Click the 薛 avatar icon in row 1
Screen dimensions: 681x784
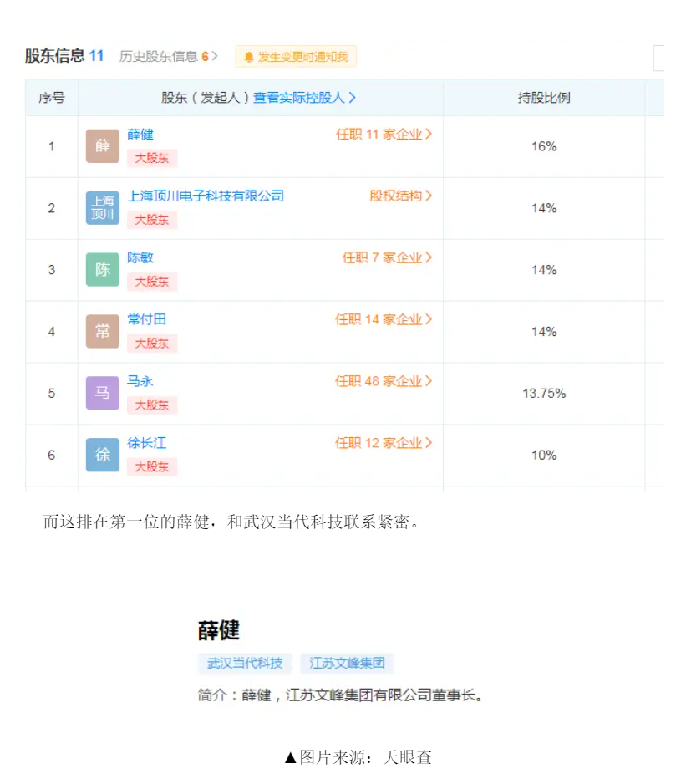click(x=103, y=146)
